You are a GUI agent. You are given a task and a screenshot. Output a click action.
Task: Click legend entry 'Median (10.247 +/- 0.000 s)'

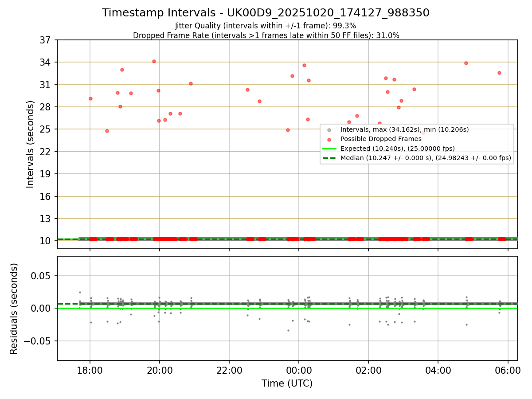(x=426, y=157)
